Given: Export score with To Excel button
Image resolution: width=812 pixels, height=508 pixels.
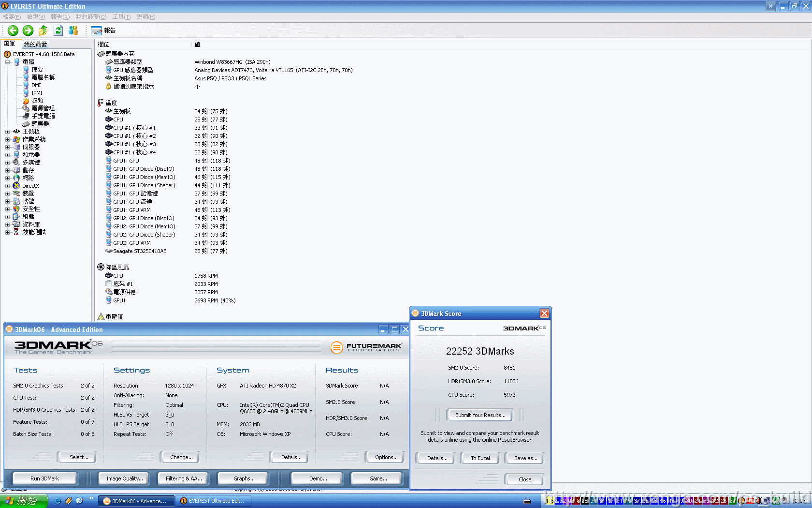Looking at the screenshot, I should pos(480,458).
